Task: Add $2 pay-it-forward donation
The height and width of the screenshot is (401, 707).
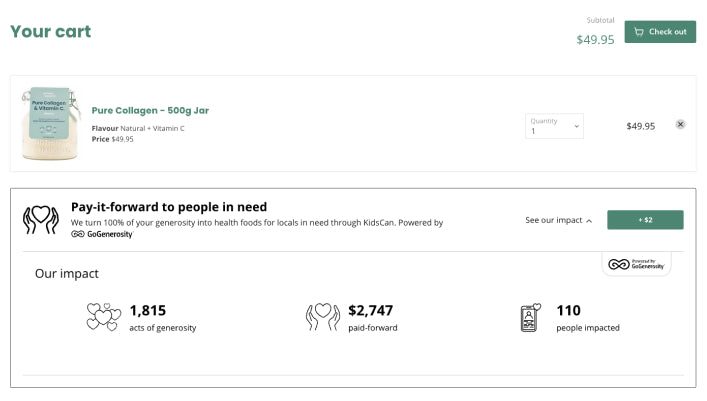Action: (646, 220)
